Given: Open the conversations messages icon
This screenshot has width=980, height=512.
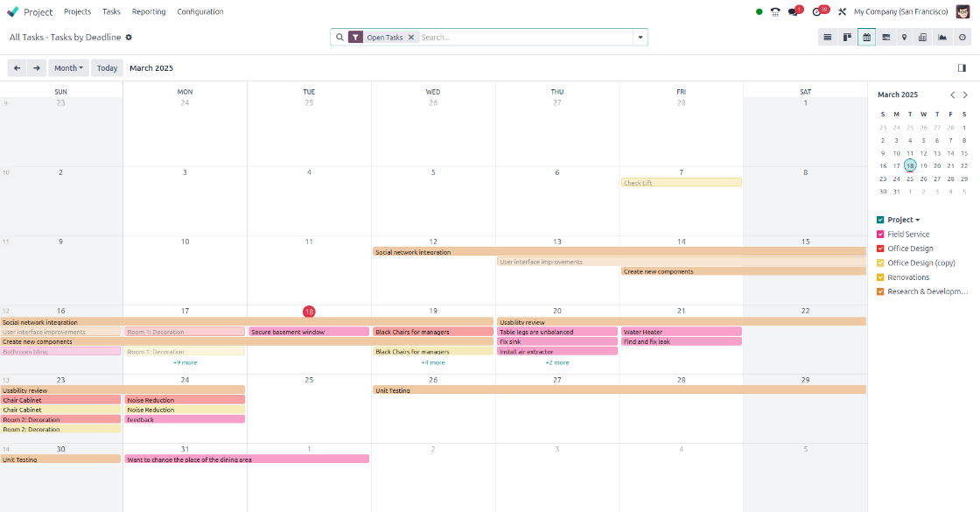Looking at the screenshot, I should pyautogui.click(x=794, y=12).
